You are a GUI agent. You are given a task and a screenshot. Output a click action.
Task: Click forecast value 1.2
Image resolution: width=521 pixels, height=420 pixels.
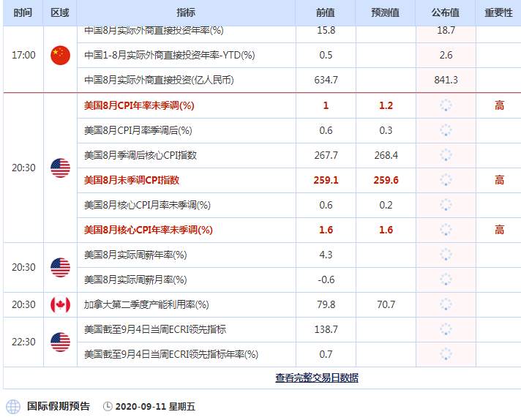coord(386,105)
